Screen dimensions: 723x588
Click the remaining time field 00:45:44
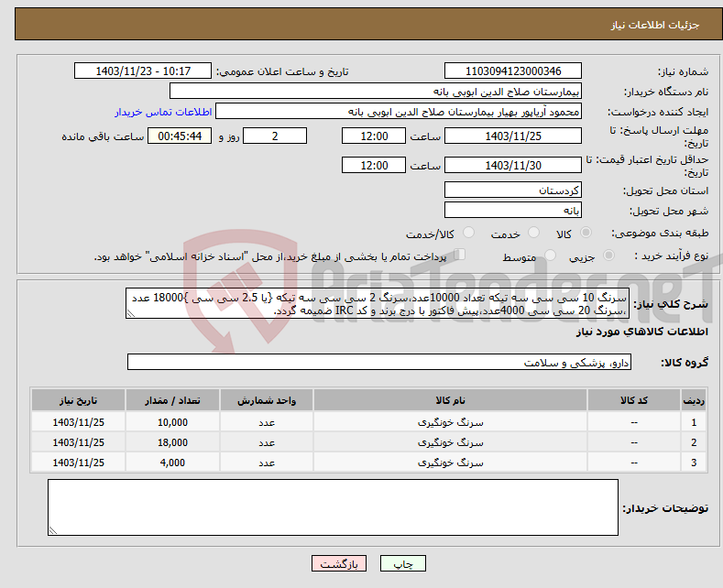(x=180, y=136)
